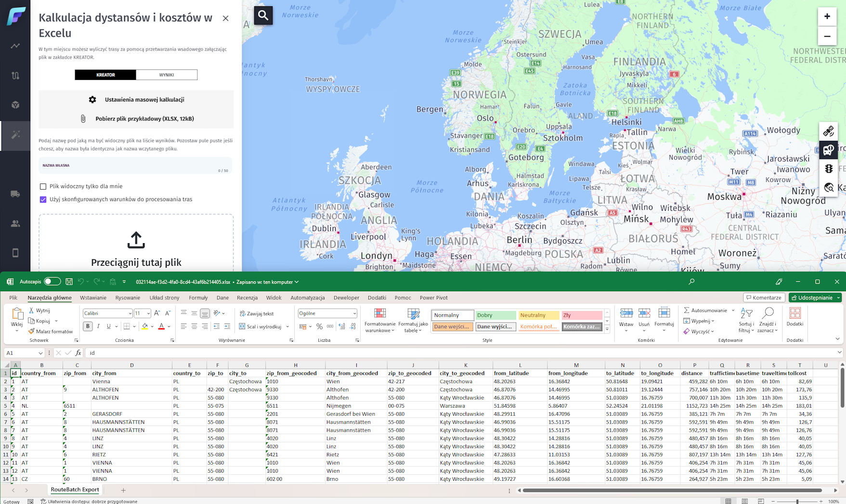The height and width of the screenshot is (504, 846).
Task: Expand the Ogólne number format dropdown
Action: pos(354,313)
